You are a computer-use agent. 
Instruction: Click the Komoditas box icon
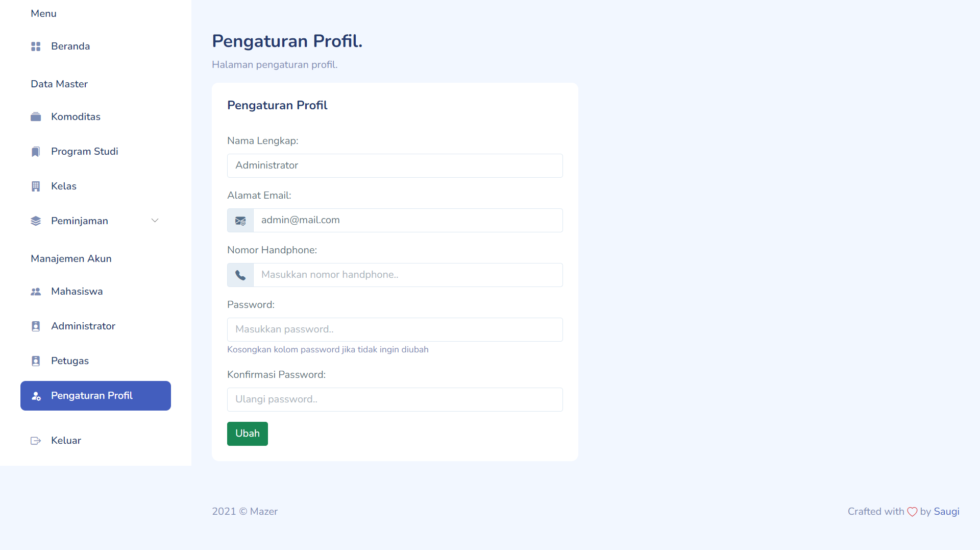(36, 117)
